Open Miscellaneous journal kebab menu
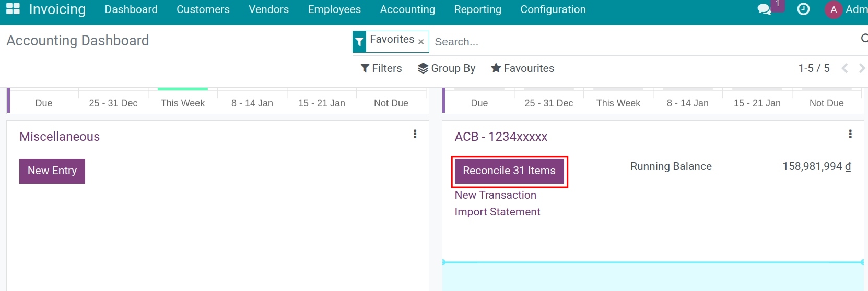Viewport: 868px width, 291px height. pos(415,134)
